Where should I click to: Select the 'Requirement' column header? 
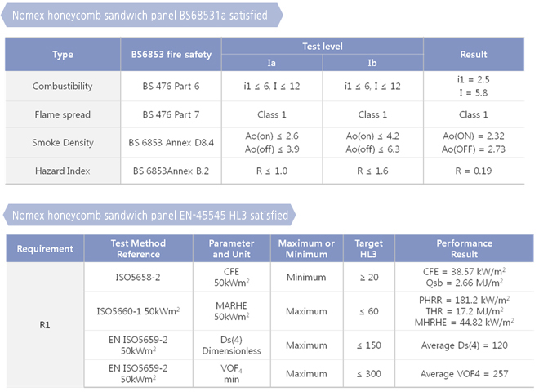(x=45, y=248)
